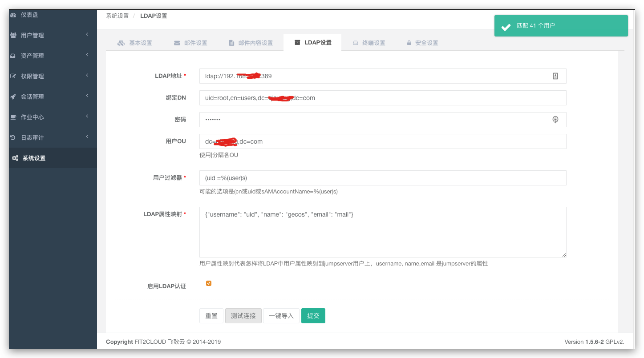The width and height of the screenshot is (644, 358).
Task: Click the 一键导入 button
Action: (281, 316)
